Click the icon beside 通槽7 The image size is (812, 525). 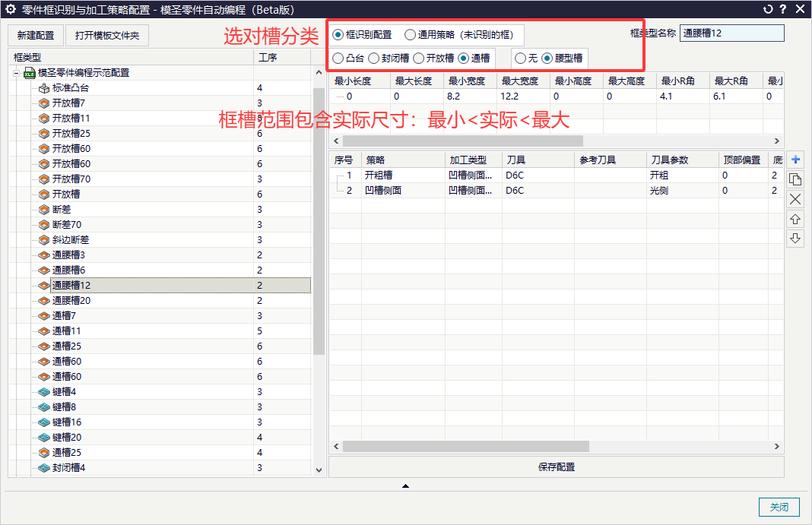tap(44, 316)
